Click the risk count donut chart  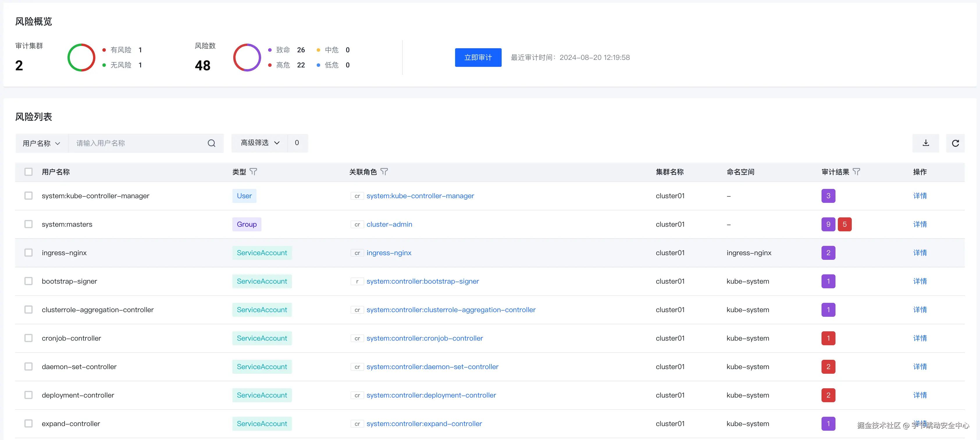click(x=247, y=58)
